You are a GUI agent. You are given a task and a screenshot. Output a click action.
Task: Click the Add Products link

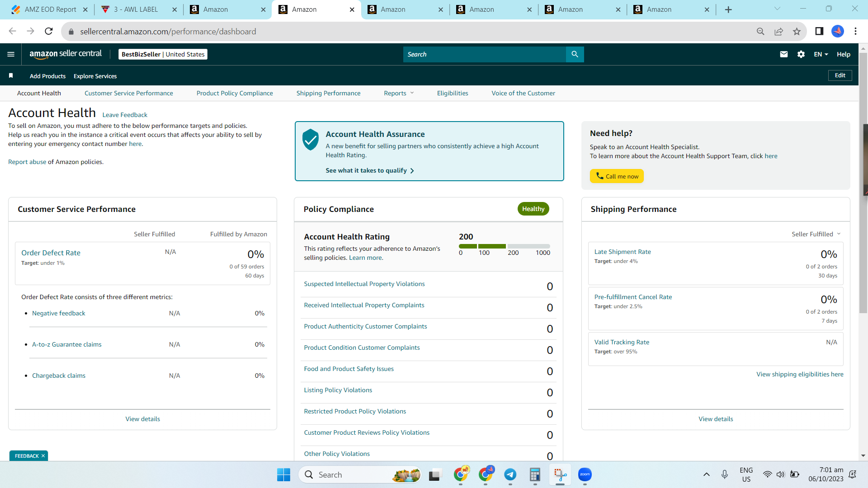coord(47,76)
